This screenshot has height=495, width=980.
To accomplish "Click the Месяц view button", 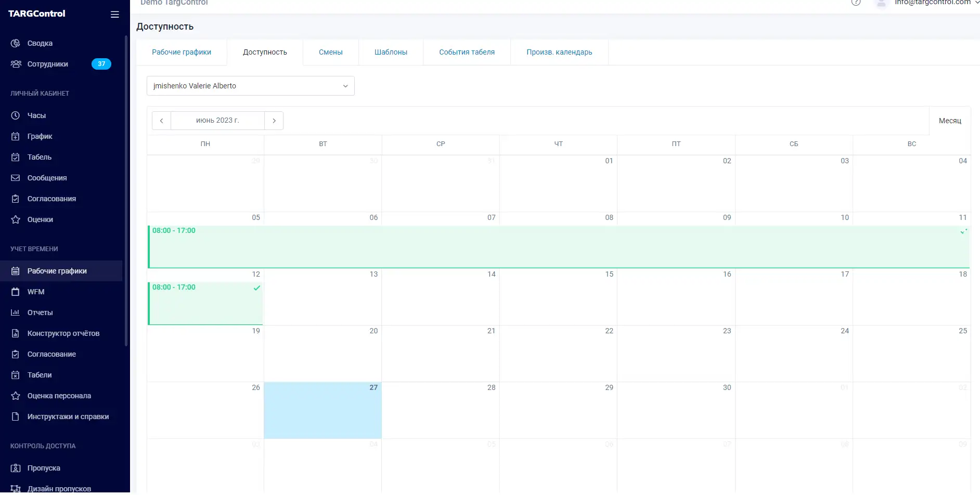I will [950, 121].
